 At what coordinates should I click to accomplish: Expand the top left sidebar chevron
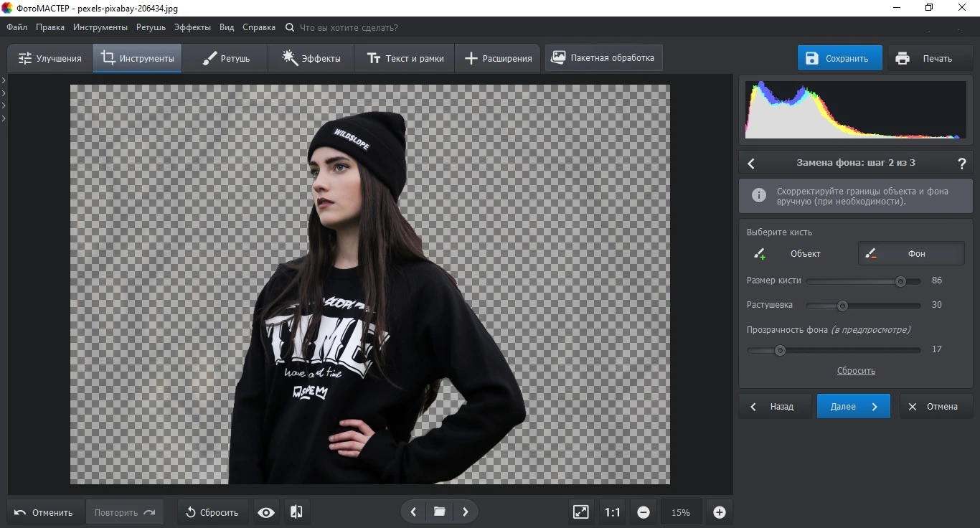pyautogui.click(x=4, y=80)
